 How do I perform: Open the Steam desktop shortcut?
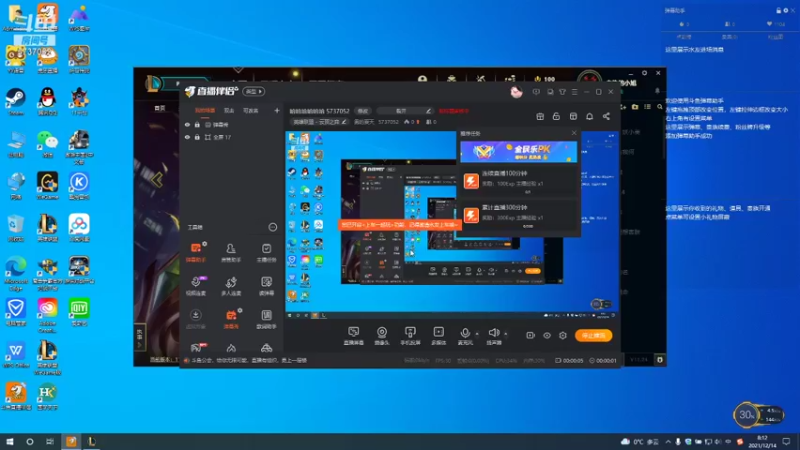16,101
